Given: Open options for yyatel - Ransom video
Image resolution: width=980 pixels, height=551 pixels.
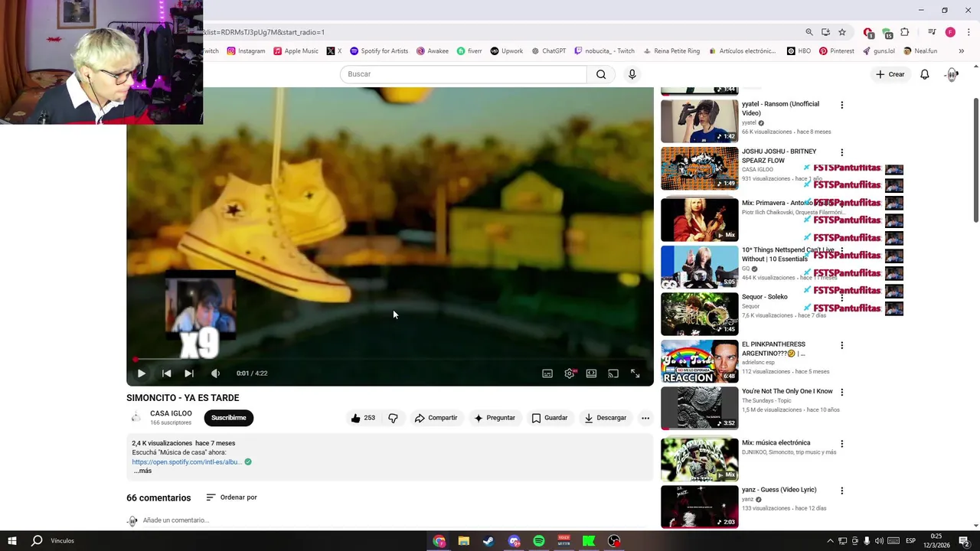Looking at the screenshot, I should [841, 105].
